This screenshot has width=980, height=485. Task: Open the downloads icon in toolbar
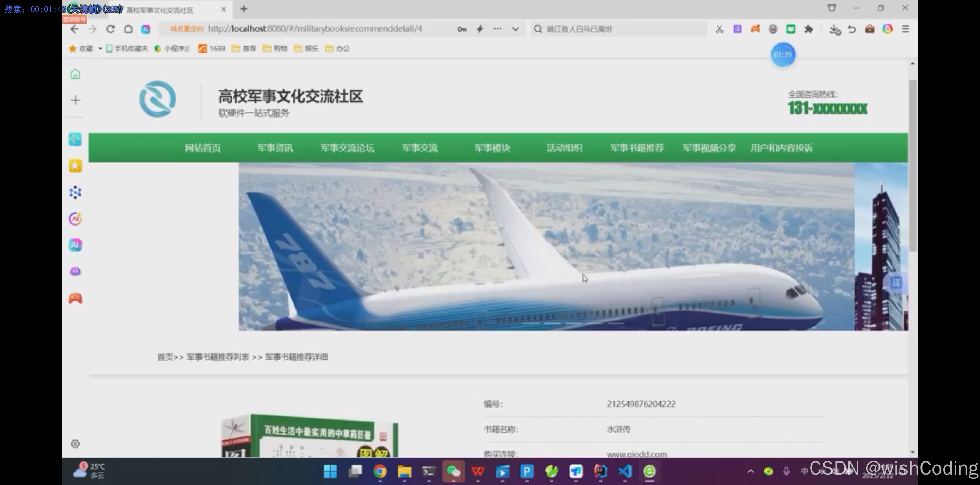coord(834,29)
